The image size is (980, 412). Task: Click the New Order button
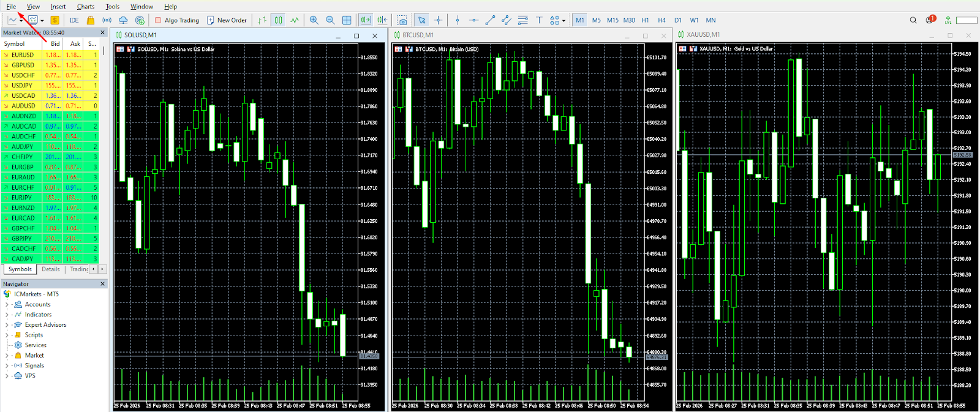pyautogui.click(x=227, y=20)
